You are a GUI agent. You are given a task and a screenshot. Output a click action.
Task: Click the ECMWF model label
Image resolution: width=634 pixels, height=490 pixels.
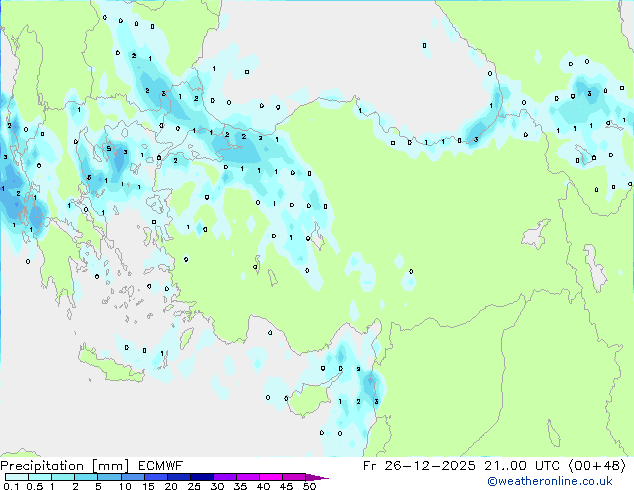(161, 466)
